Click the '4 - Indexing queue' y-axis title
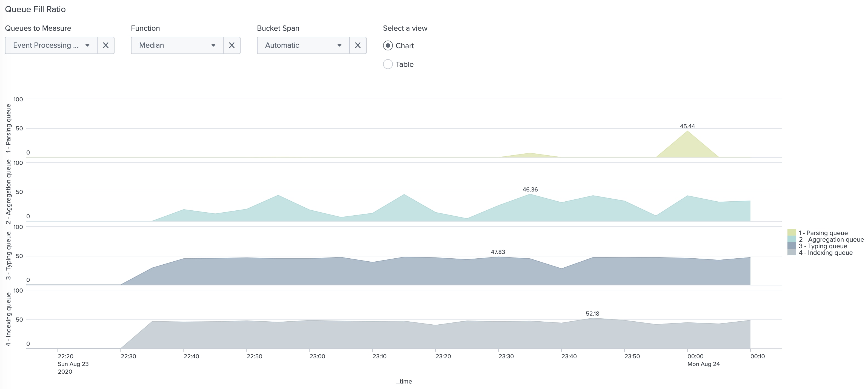Viewport: 868px width, 389px height. 8,319
